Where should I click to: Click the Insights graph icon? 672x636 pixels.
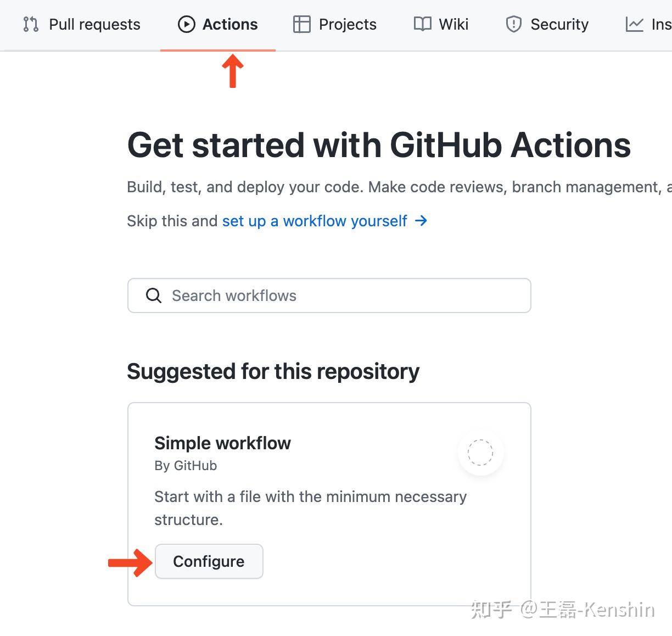[634, 24]
